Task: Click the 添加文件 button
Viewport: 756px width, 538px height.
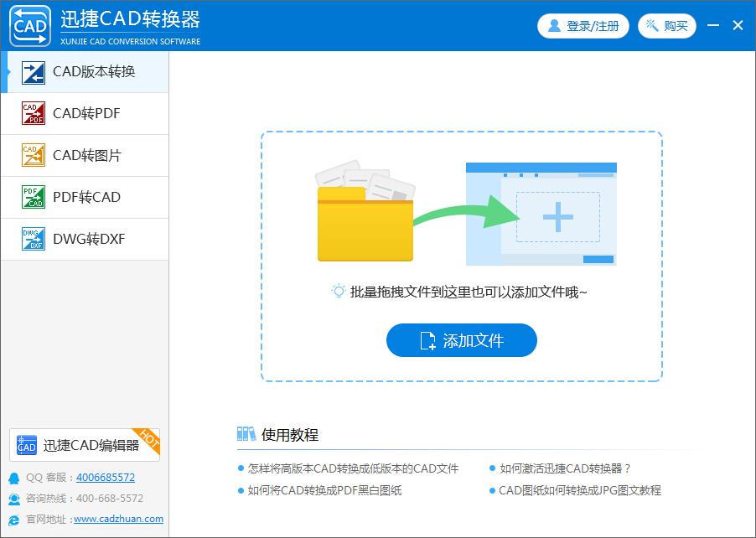Action: click(461, 340)
